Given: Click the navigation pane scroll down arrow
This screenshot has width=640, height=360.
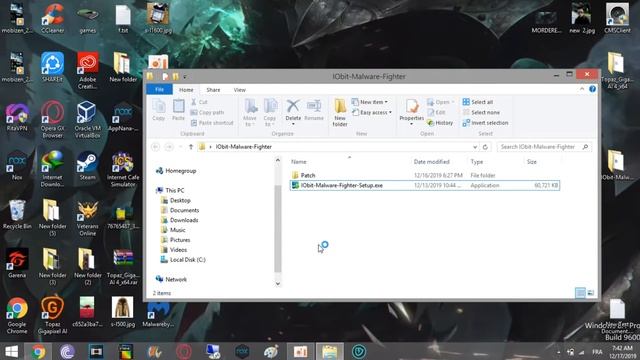Looking at the screenshot, I should (278, 284).
